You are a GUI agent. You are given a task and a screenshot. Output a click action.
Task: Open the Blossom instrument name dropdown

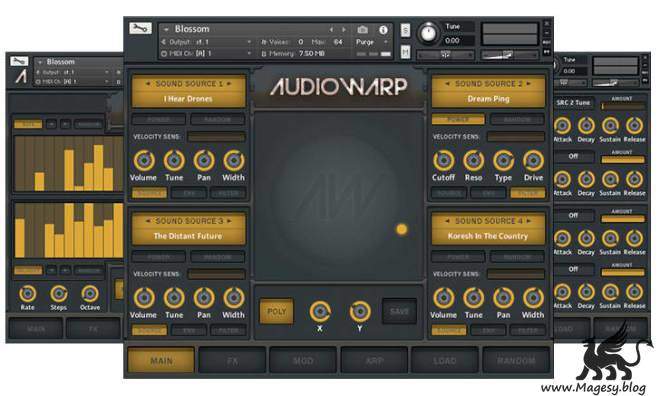coord(167,29)
